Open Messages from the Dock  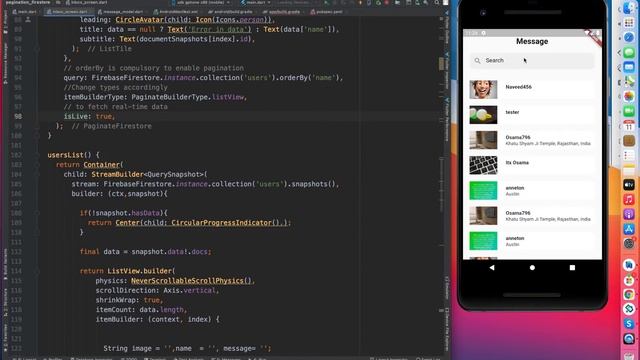629,52
